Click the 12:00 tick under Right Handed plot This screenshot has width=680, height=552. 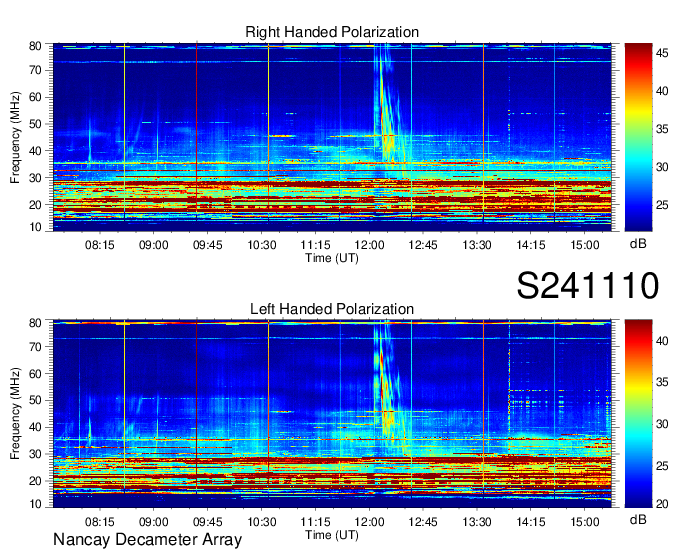pyautogui.click(x=369, y=245)
